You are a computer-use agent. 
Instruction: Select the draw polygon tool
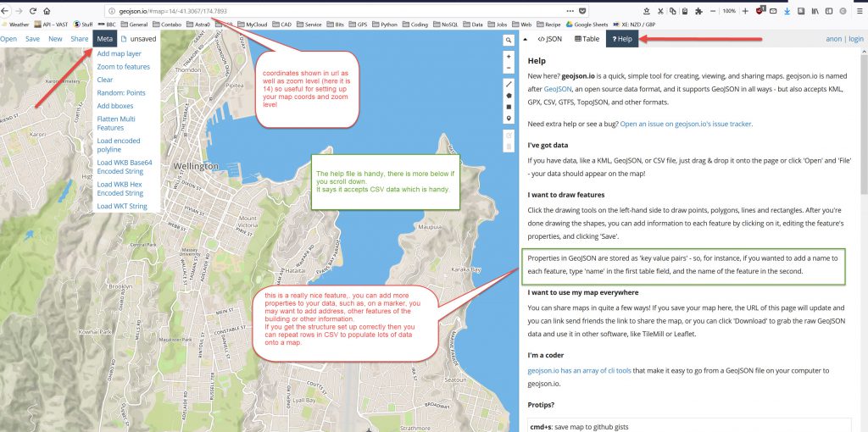tap(509, 96)
